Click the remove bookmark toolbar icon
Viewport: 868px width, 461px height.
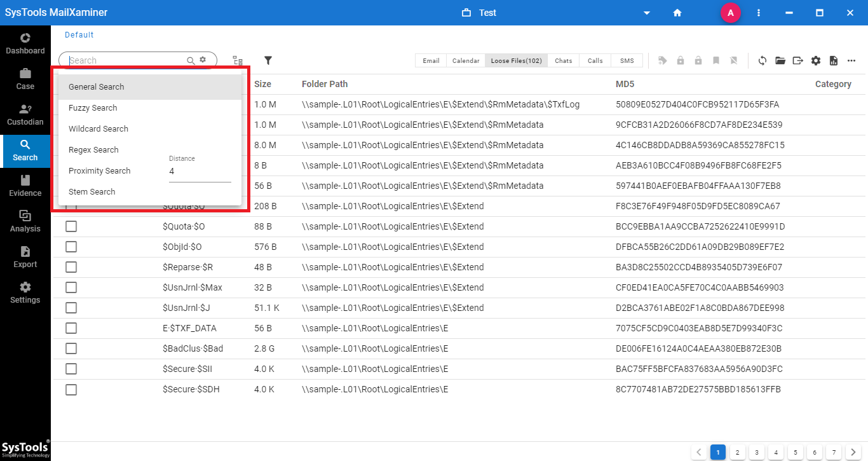point(734,60)
